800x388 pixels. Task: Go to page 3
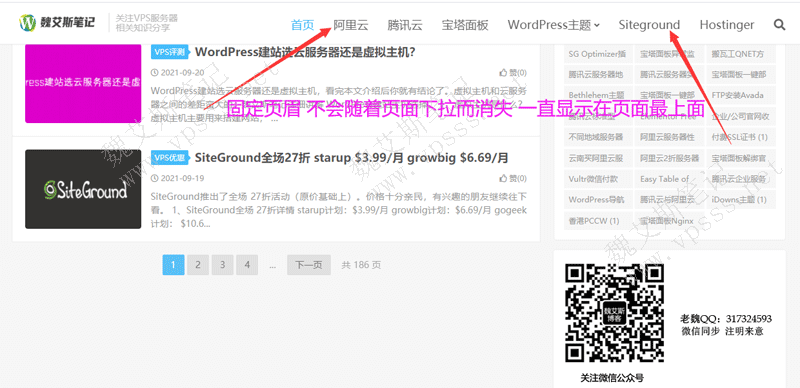[x=222, y=265]
